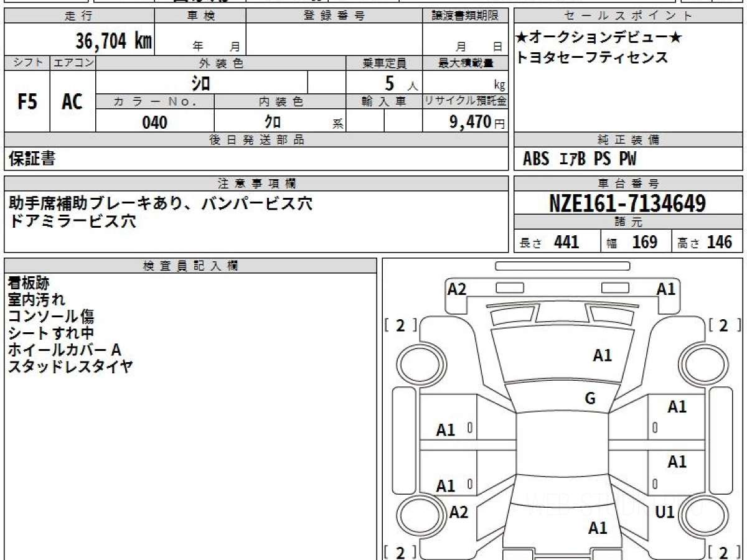
Task: Select the AC air conditioner value
Action: click(73, 101)
